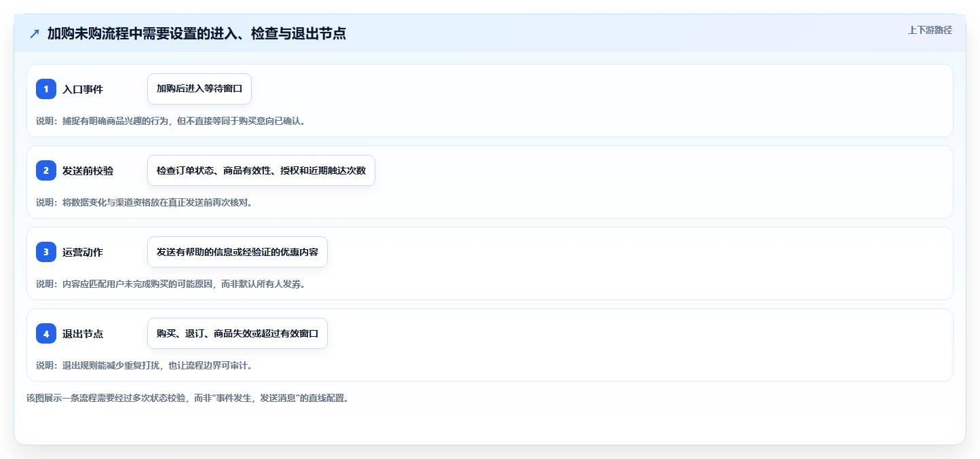Click the 上下游路径 label
The height and width of the screenshot is (459, 980).
tap(930, 30)
